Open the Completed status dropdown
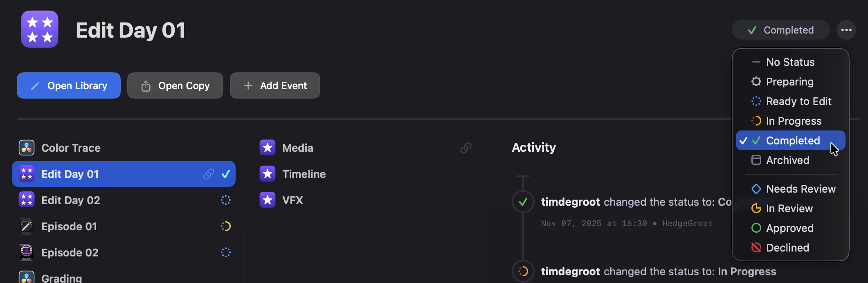The image size is (868, 283). [780, 30]
